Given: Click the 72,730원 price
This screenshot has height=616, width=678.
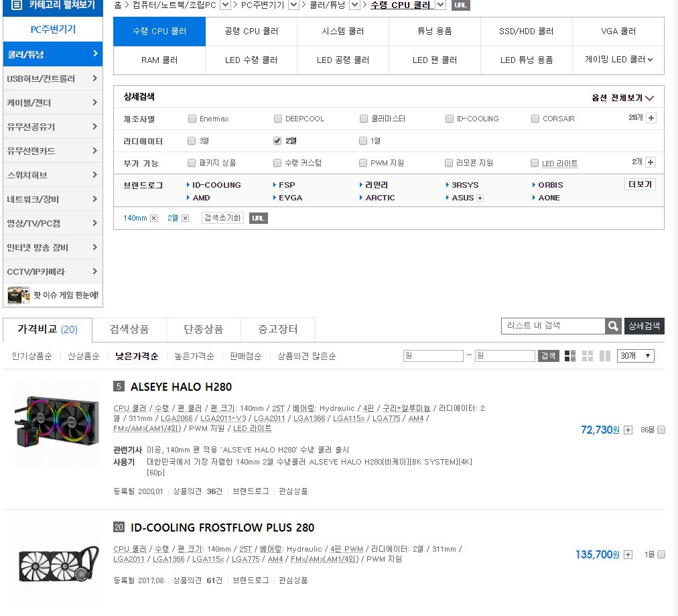Looking at the screenshot, I should (600, 430).
